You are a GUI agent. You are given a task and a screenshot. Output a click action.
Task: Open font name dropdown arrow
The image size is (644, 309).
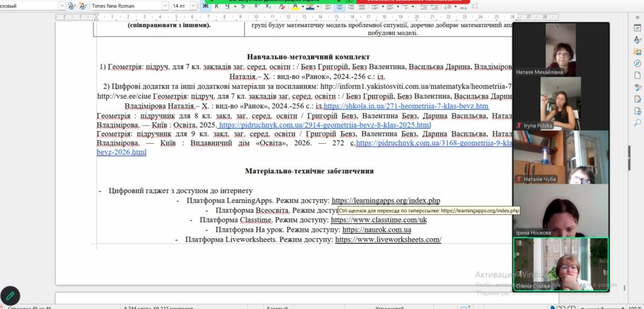click(x=165, y=6)
